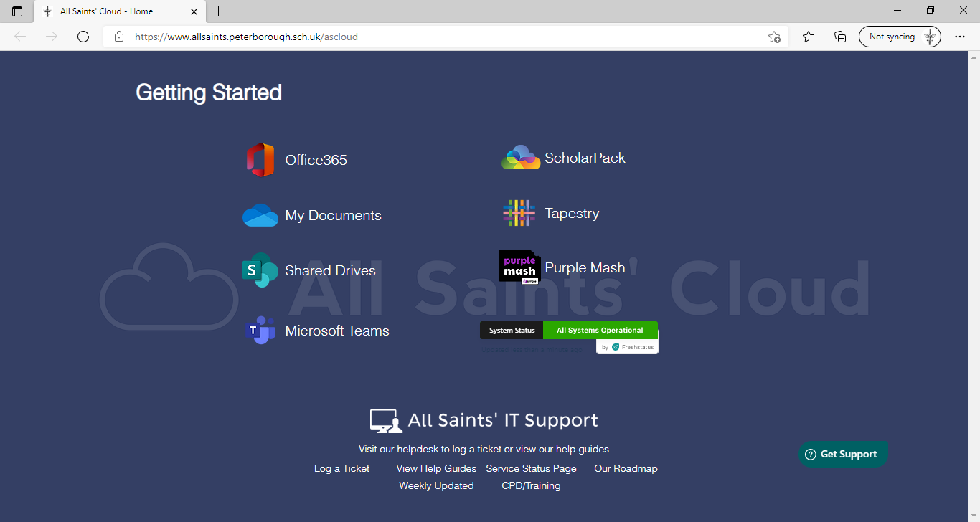
Task: Open the browser Settings and more menu
Action: [960, 37]
